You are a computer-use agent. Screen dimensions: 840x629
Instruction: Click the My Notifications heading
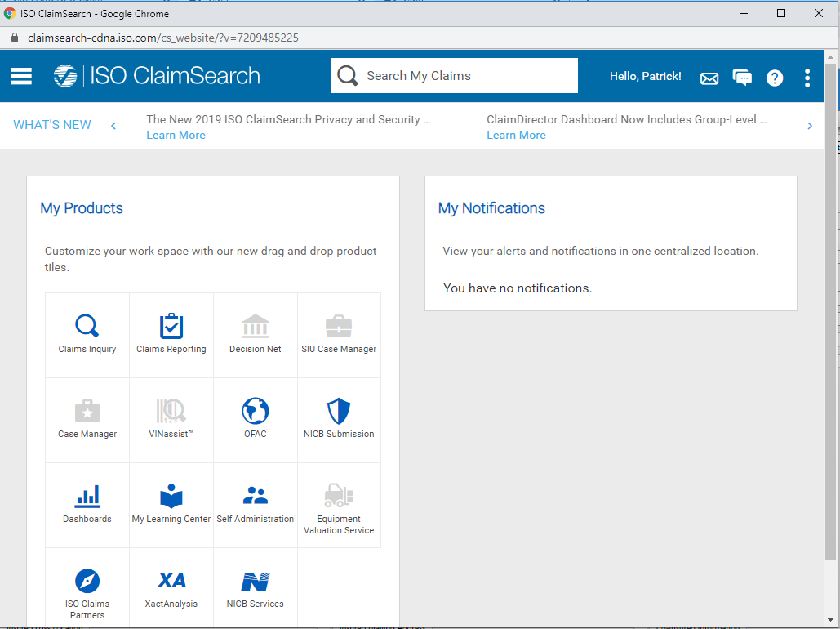tap(491, 208)
